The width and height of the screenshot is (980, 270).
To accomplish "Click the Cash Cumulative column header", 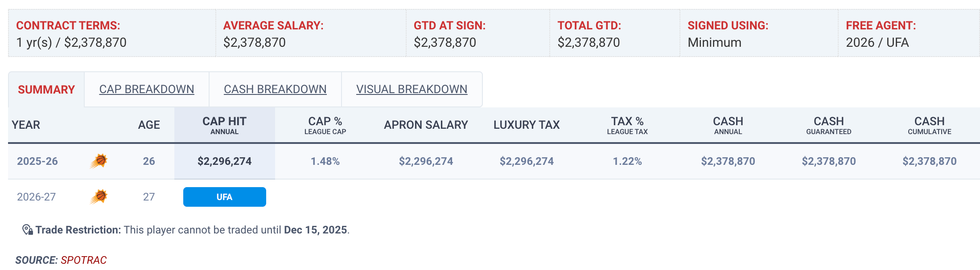I will [929, 125].
